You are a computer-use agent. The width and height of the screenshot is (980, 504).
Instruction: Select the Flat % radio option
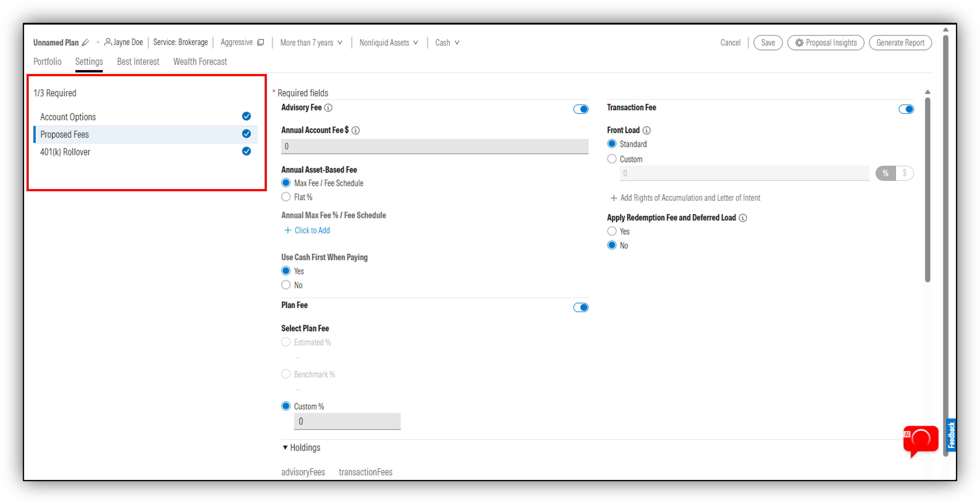pyautogui.click(x=286, y=197)
